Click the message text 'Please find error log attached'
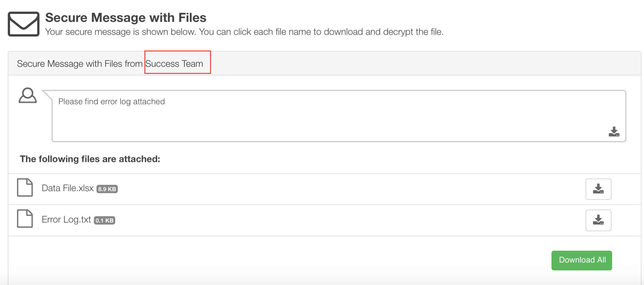Screen dimensions: 644x285 tap(111, 102)
